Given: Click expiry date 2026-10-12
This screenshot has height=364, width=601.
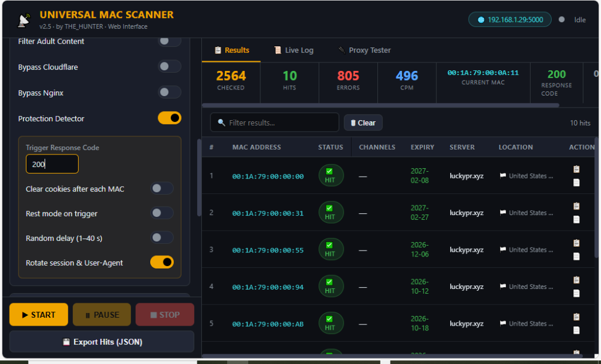Looking at the screenshot, I should 419,287.
